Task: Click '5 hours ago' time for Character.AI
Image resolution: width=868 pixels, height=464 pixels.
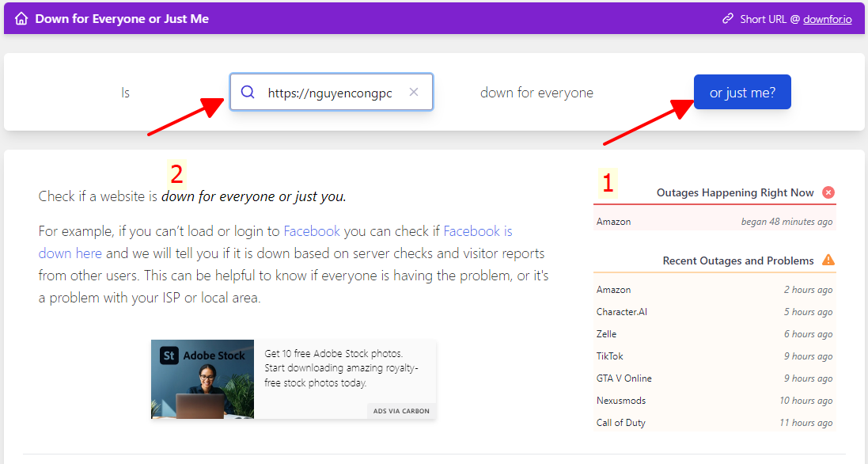Action: 808,312
